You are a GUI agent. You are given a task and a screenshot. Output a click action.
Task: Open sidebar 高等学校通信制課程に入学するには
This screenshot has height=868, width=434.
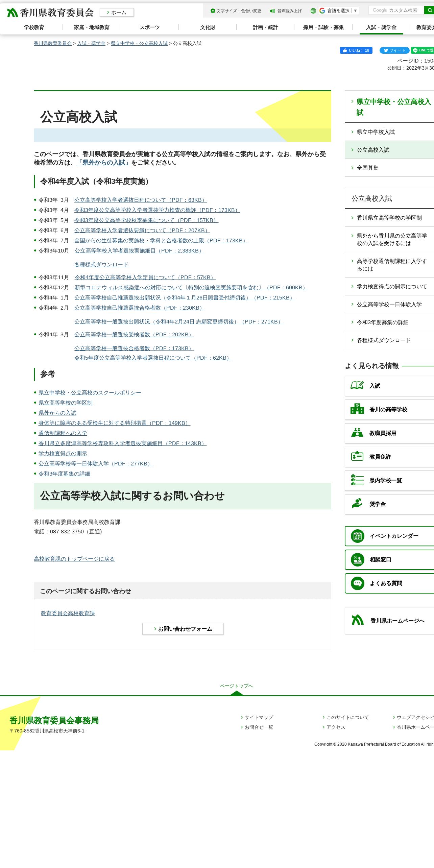[389, 265]
